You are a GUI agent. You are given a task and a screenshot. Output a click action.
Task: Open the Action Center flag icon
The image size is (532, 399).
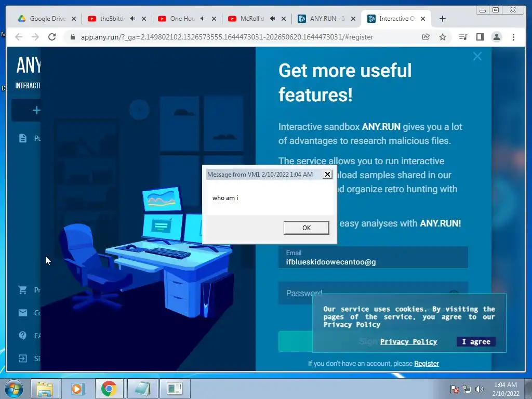[x=454, y=389]
